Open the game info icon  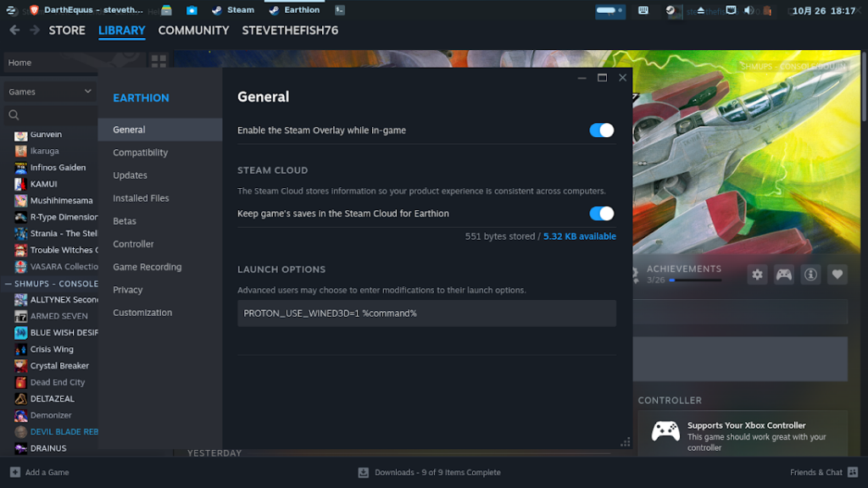[811, 274]
